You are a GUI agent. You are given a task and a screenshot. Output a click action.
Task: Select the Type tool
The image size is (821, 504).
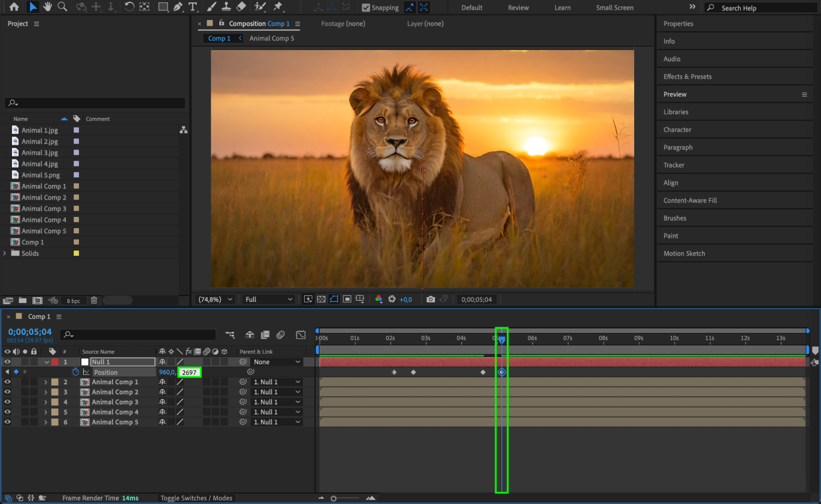192,7
